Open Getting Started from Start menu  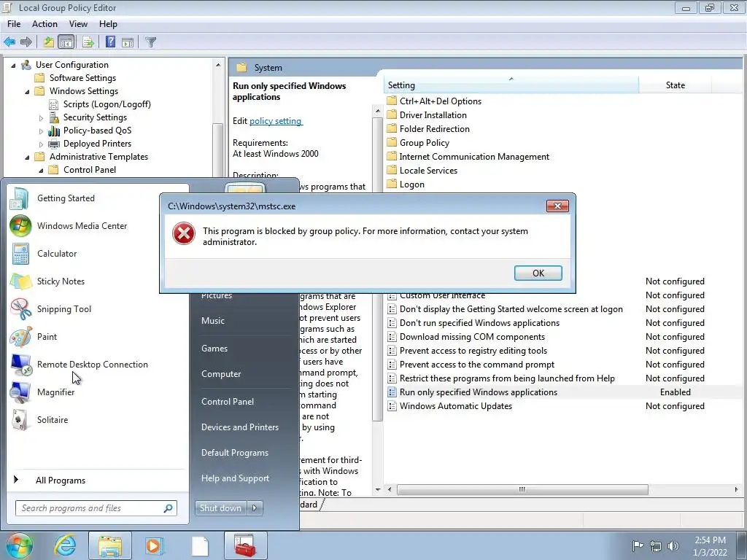[x=65, y=198]
